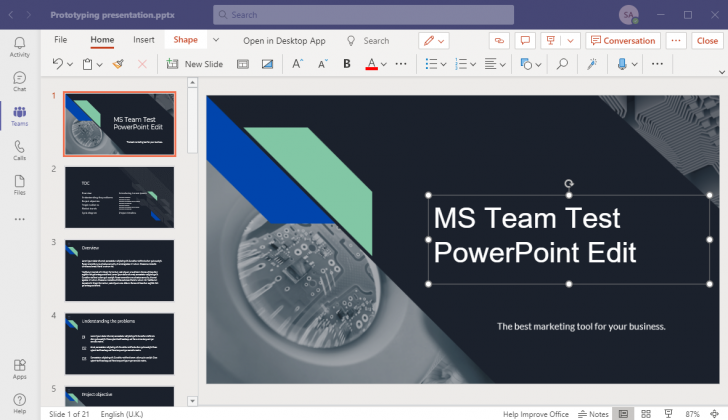This screenshot has height=420, width=728.
Task: Show more ribbon commands ellipsis after Dictate
Action: (x=657, y=64)
